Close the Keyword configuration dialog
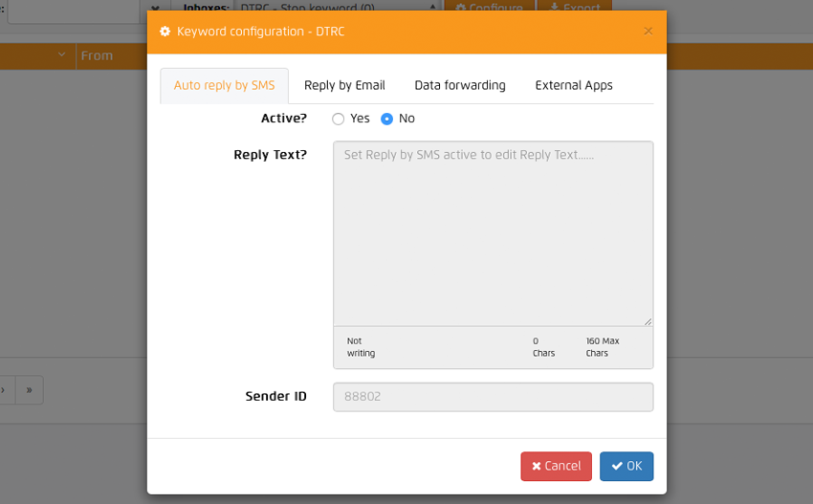Viewport: 813px width, 504px height. (648, 32)
